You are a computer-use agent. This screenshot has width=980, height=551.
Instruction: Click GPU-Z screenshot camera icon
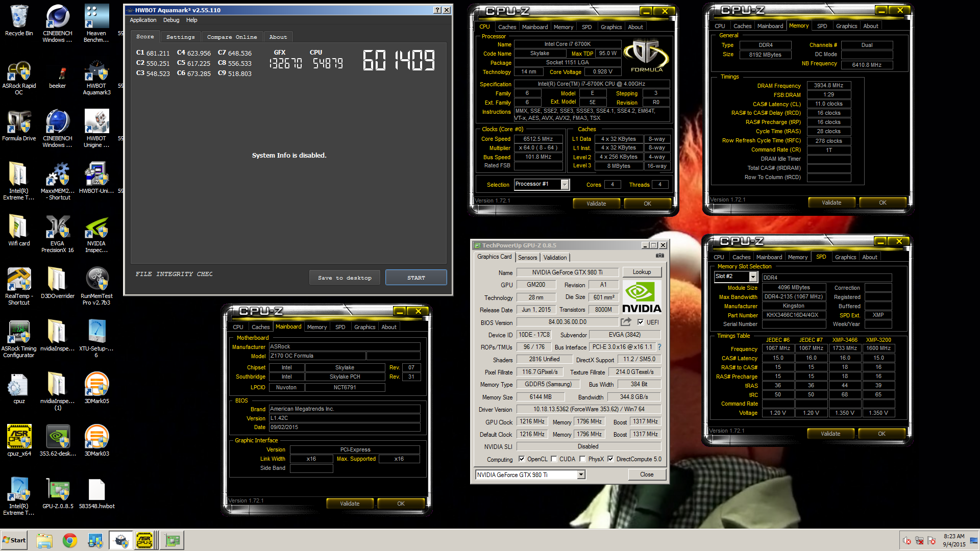coord(660,256)
